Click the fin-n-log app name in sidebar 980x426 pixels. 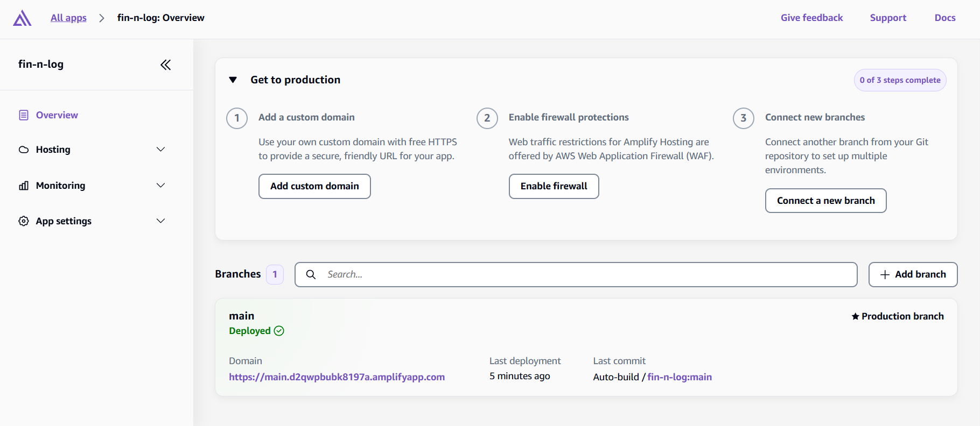41,64
